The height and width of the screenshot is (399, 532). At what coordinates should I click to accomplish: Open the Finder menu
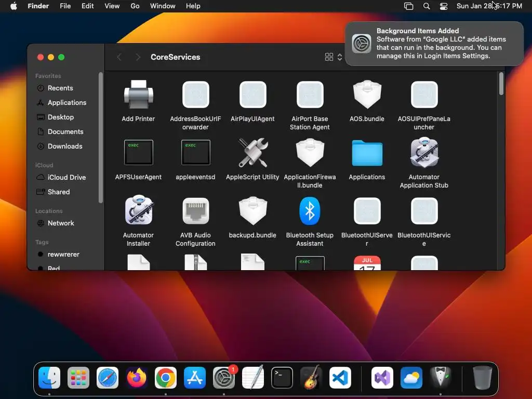click(x=38, y=6)
